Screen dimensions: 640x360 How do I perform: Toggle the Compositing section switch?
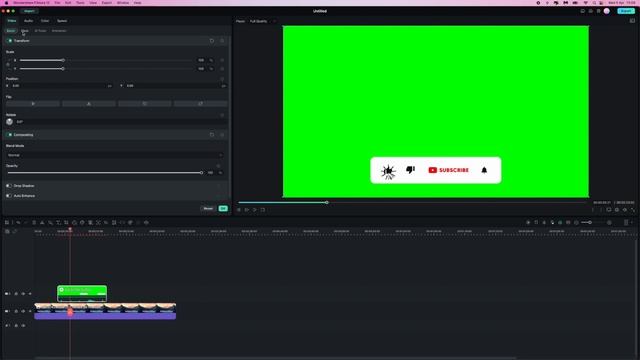click(10, 135)
